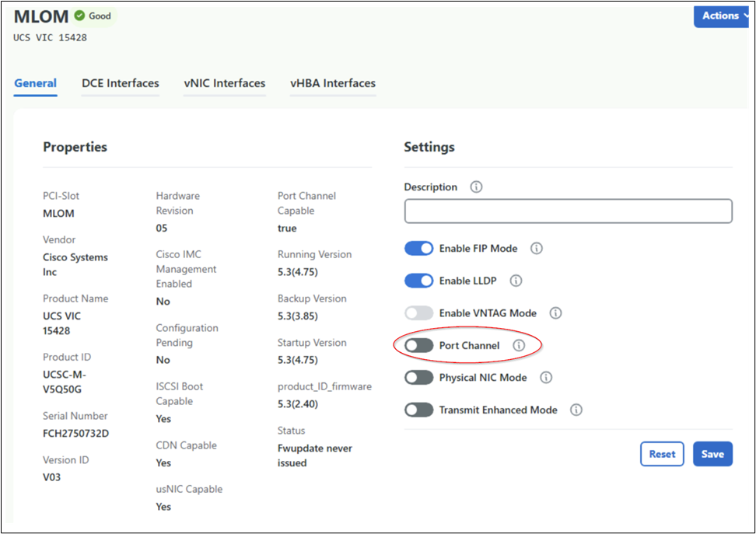This screenshot has width=756, height=534.
Task: Click the Startup Version label
Action: 312,343
